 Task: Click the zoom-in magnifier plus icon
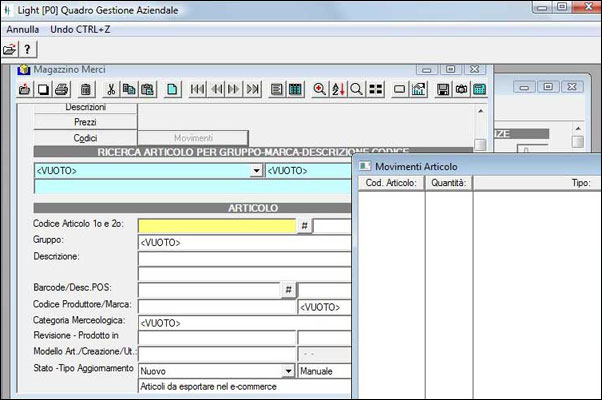320,89
